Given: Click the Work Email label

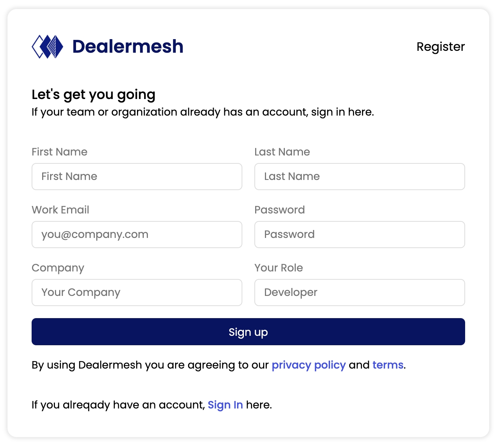Looking at the screenshot, I should point(60,210).
